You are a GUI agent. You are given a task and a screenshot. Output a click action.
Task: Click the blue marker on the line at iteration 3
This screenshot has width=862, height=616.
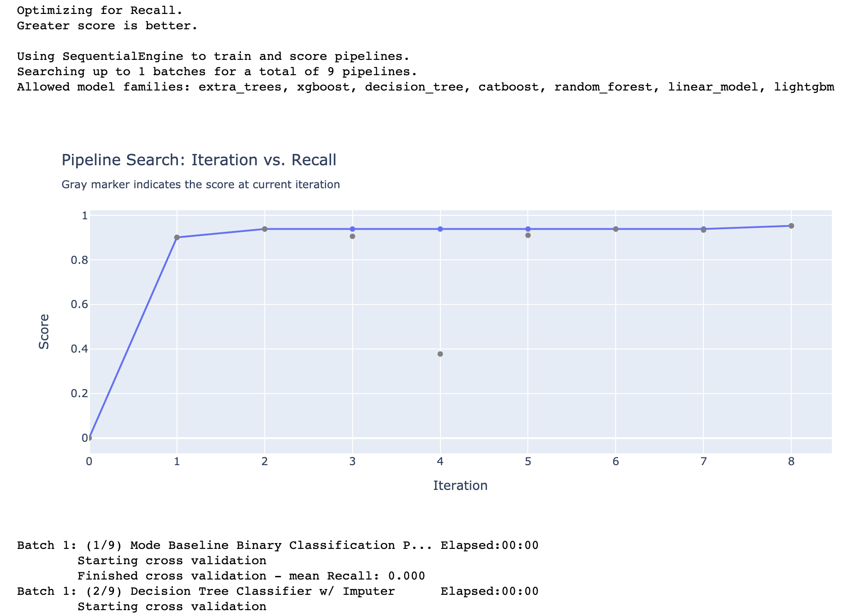[353, 229]
